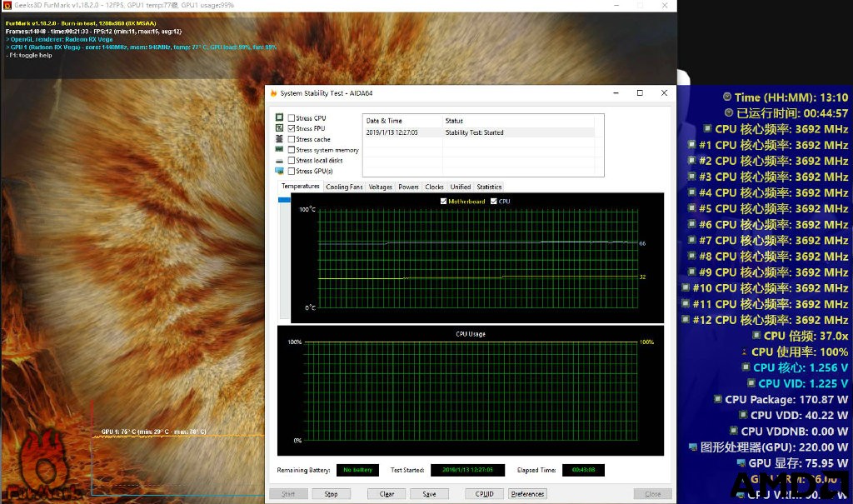This screenshot has width=853, height=504.
Task: Click the icon beside CPU VID
Action: coord(751,382)
